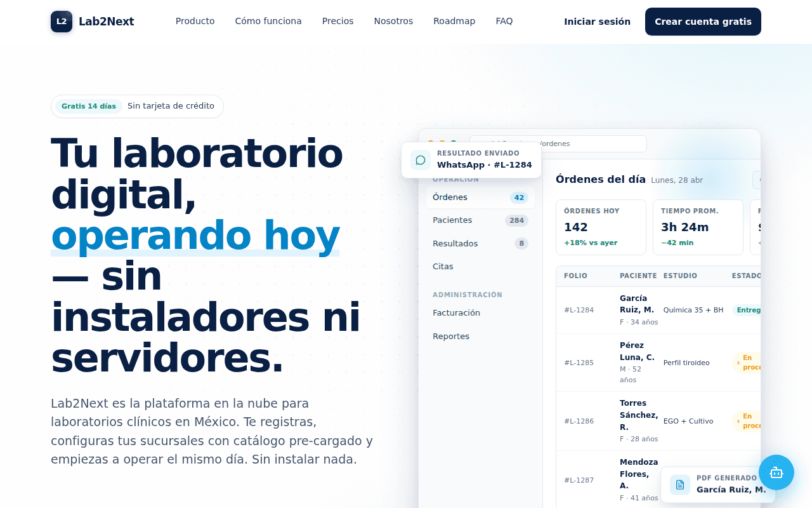Click Iniciar sesión
812x508 pixels.
[x=598, y=22]
